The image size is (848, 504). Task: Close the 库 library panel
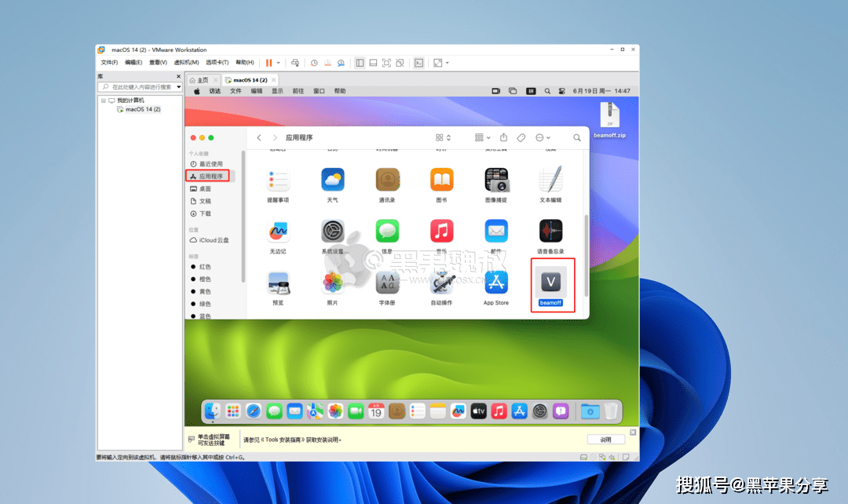(178, 76)
